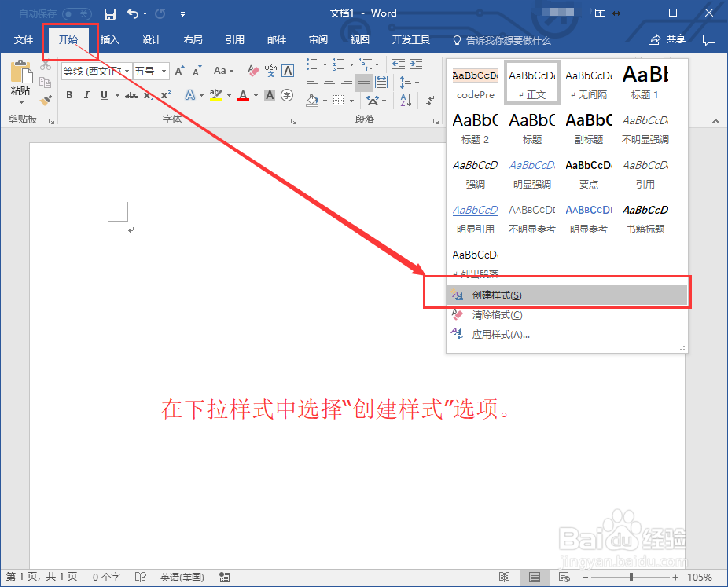Toggle Justify alignment button
Image resolution: width=728 pixels, height=587 pixels.
tap(364, 83)
